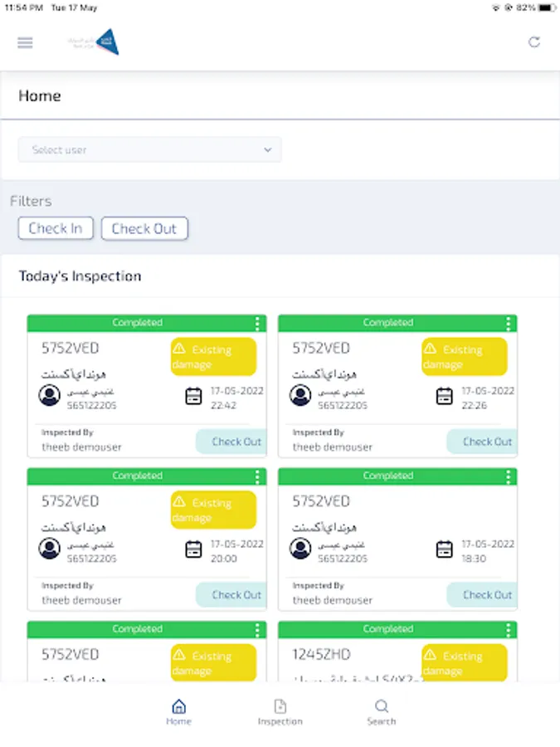The image size is (560, 747).
Task: Click the company logo in header
Action: pos(94,42)
